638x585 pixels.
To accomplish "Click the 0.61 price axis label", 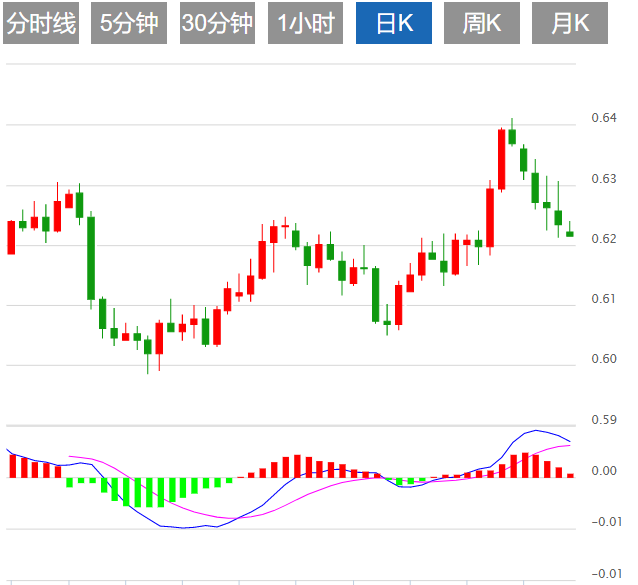I will (604, 299).
